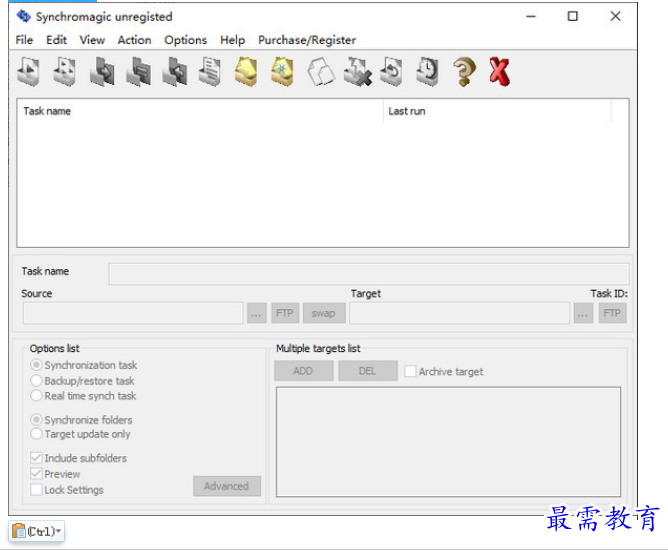Select the Synchronization task radio button
This screenshot has width=668, height=550.
pos(37,365)
